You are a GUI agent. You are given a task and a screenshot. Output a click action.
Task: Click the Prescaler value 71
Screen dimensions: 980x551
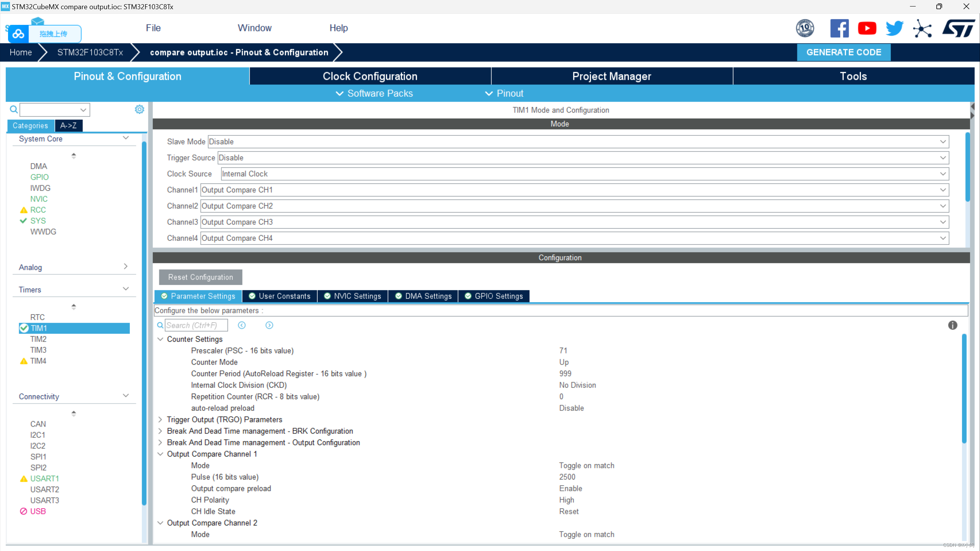point(563,350)
